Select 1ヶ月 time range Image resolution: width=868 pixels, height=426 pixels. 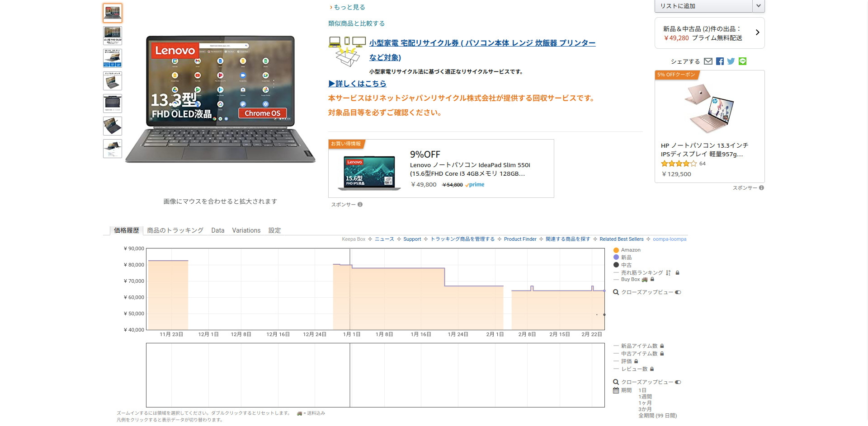coord(645,403)
